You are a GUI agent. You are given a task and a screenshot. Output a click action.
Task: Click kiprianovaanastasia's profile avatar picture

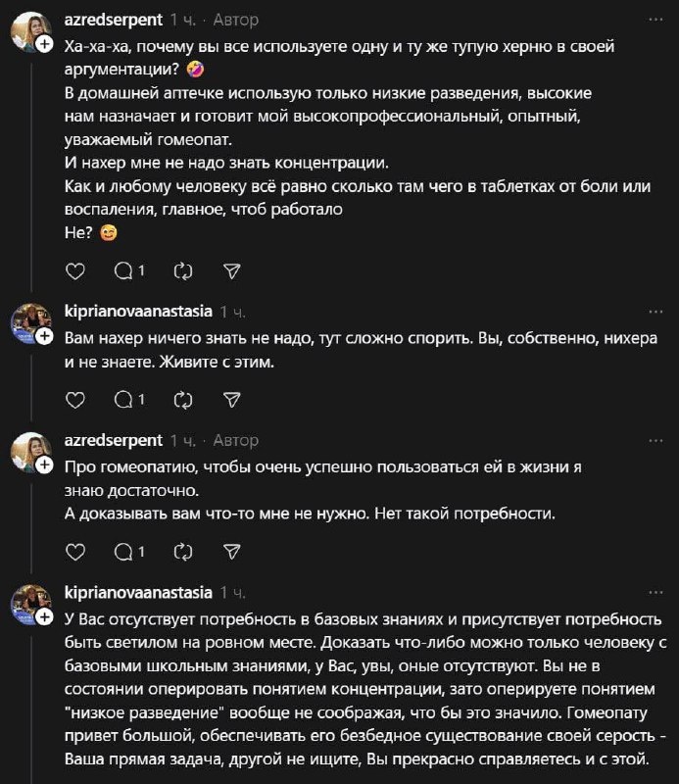31,323
